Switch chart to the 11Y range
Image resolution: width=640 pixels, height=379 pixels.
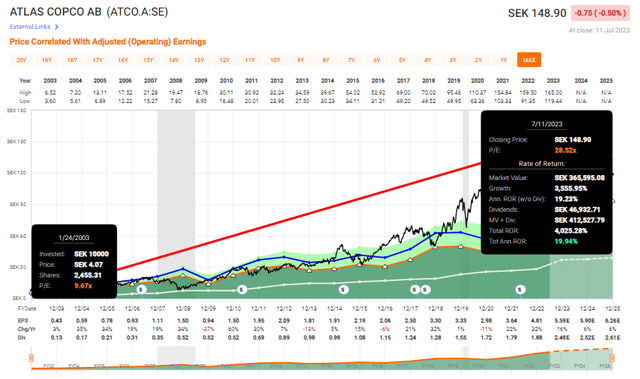[250, 60]
